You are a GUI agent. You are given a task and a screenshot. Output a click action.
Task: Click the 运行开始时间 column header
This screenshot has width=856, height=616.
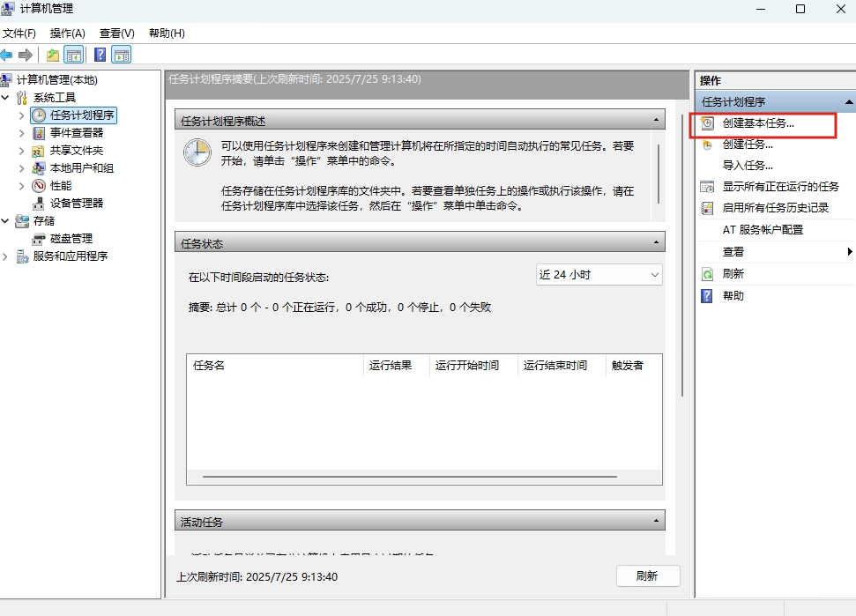coord(473,366)
